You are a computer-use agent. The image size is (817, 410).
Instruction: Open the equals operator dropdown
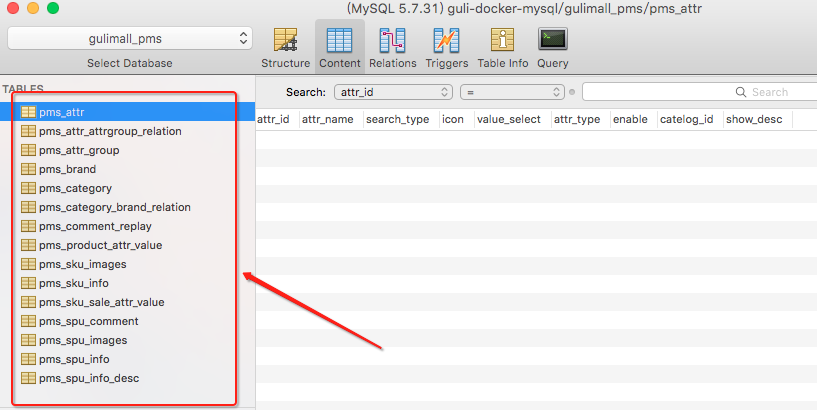(x=512, y=92)
